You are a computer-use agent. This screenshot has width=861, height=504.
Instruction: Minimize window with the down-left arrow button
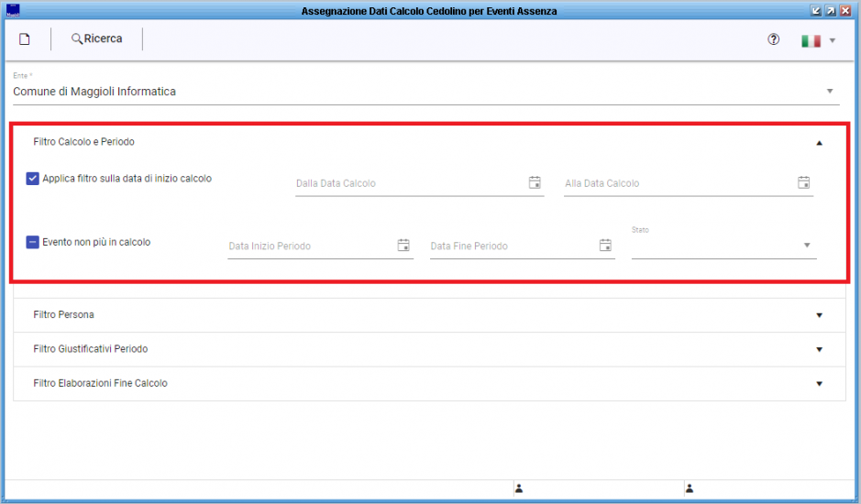coord(816,10)
